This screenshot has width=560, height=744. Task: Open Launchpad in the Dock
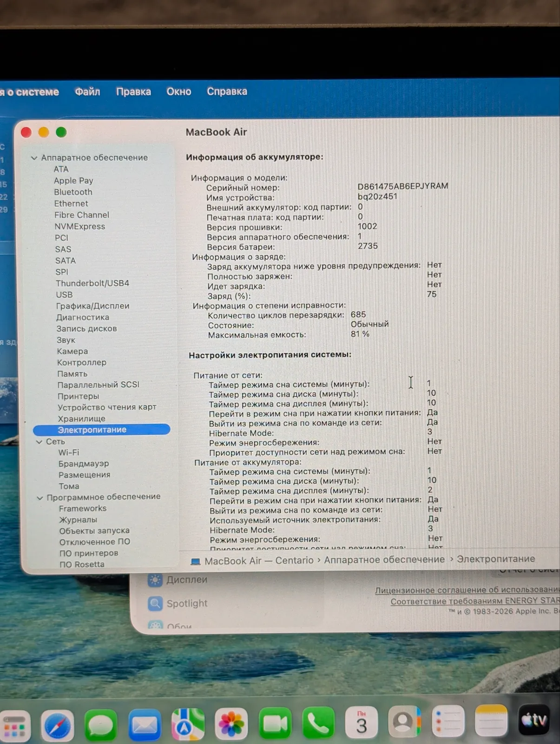pyautogui.click(x=14, y=726)
